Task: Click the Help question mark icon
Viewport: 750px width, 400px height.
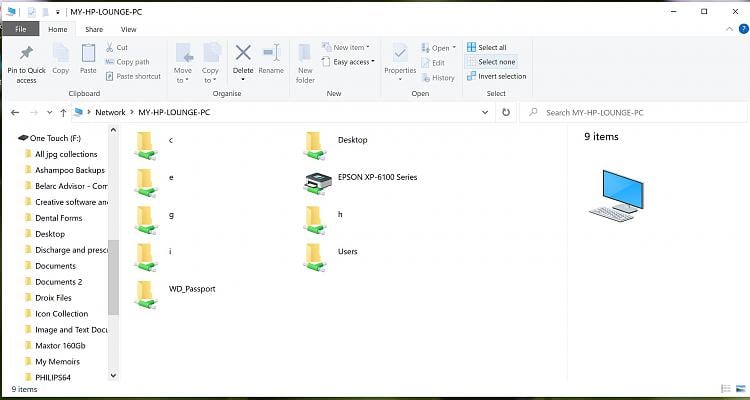Action: (x=743, y=29)
